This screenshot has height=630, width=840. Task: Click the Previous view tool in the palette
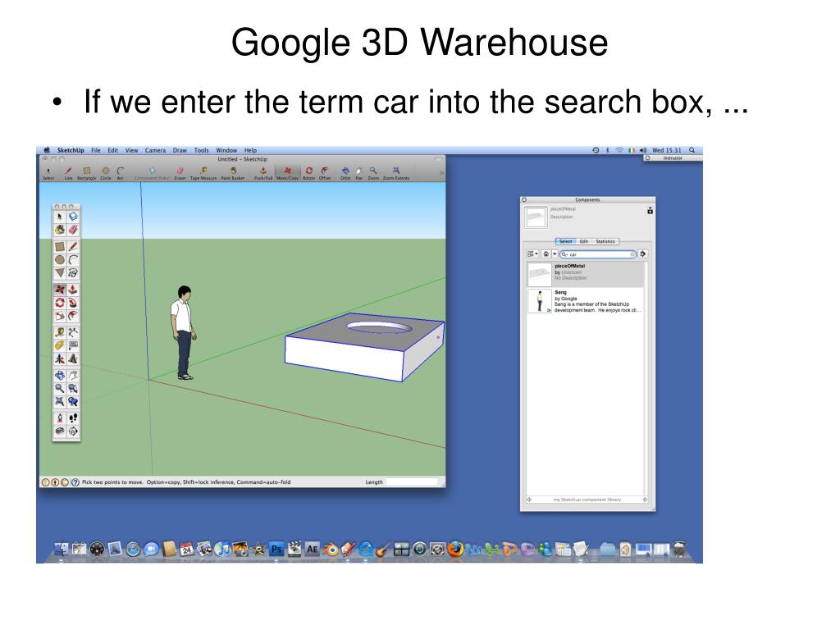pos(73,402)
